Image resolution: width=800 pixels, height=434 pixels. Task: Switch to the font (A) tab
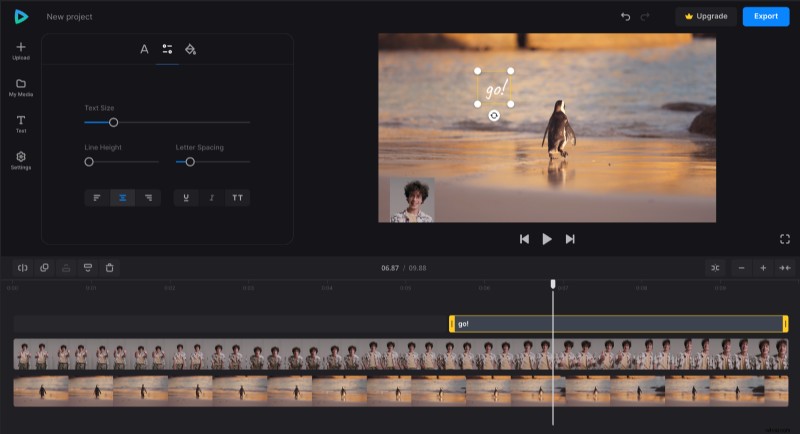pos(144,49)
